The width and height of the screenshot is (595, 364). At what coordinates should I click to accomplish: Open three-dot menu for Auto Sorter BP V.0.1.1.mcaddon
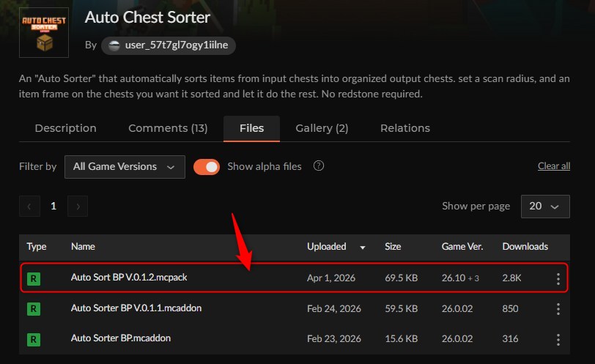(558, 308)
